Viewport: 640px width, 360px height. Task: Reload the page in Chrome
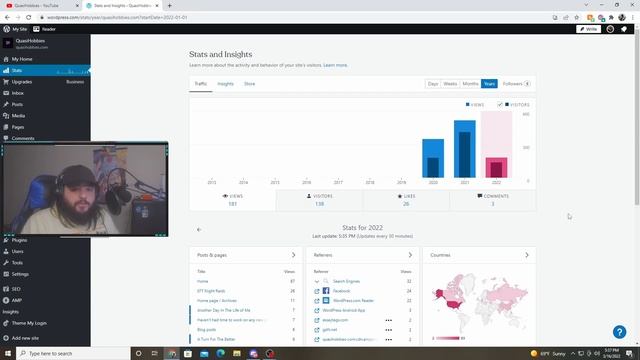29,18
